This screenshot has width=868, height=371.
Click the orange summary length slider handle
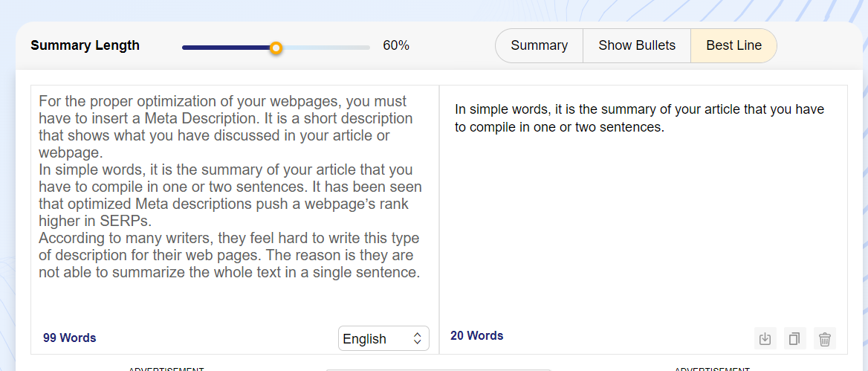[x=276, y=48]
